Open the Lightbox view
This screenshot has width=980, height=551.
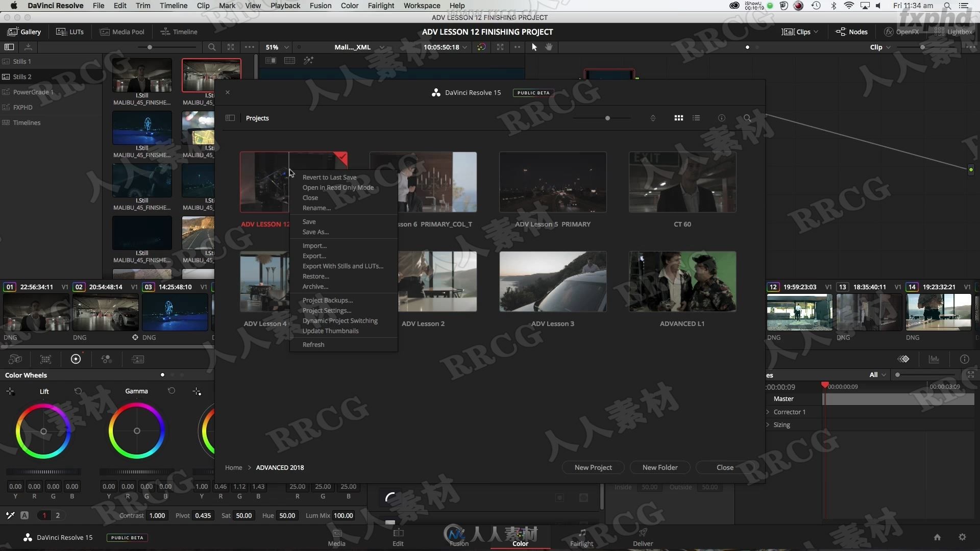point(953,32)
